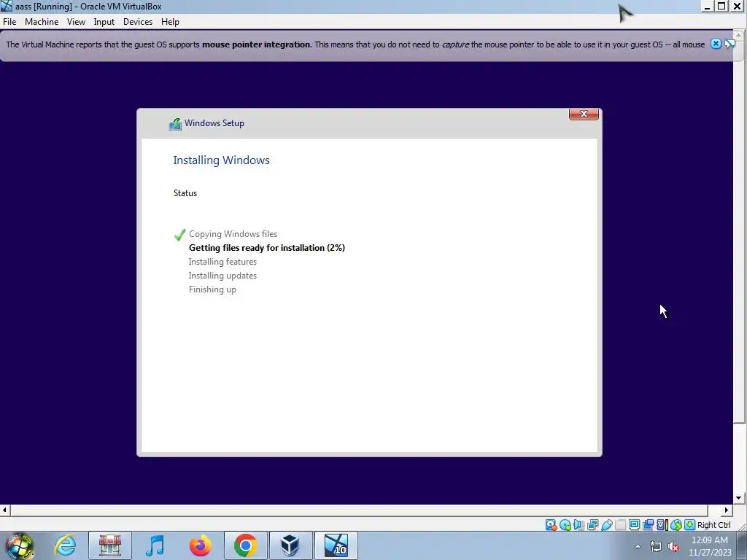Click the "Copying Windows files" step
Screen dimensions: 747x560
point(233,234)
